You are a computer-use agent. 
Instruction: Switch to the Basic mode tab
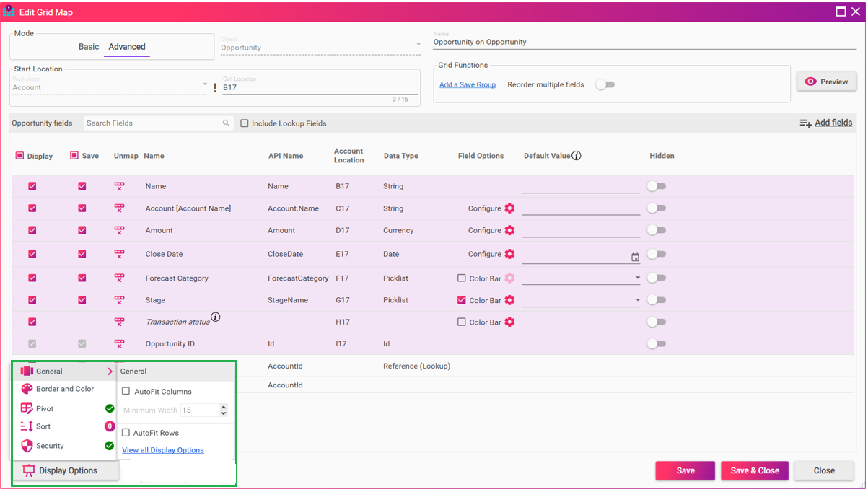click(89, 47)
